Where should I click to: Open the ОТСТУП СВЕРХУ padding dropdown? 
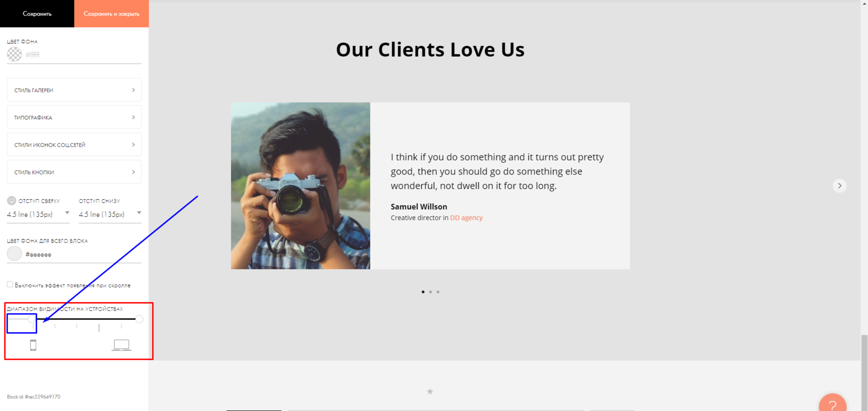(x=38, y=214)
